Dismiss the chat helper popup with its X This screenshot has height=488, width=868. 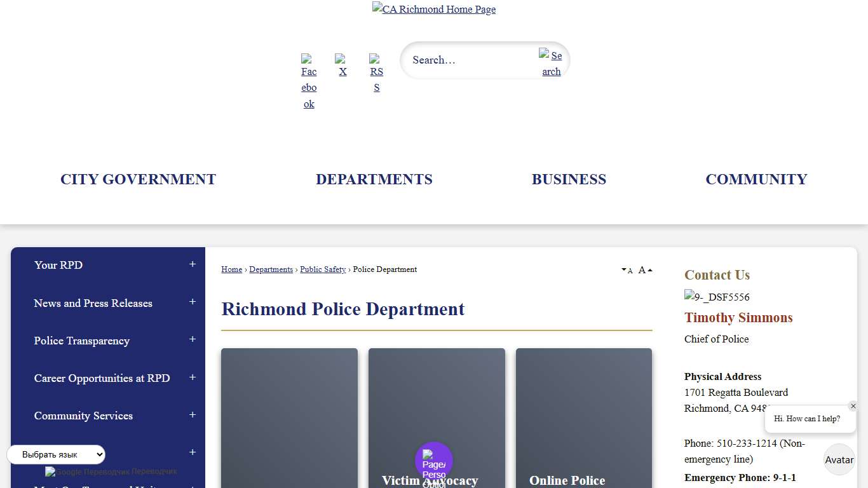tap(853, 406)
